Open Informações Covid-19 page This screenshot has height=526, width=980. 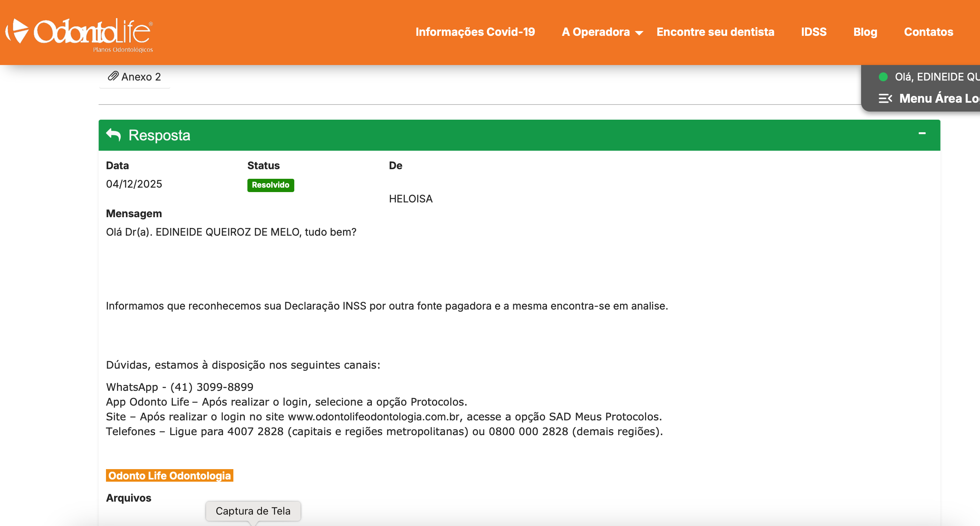coord(475,32)
